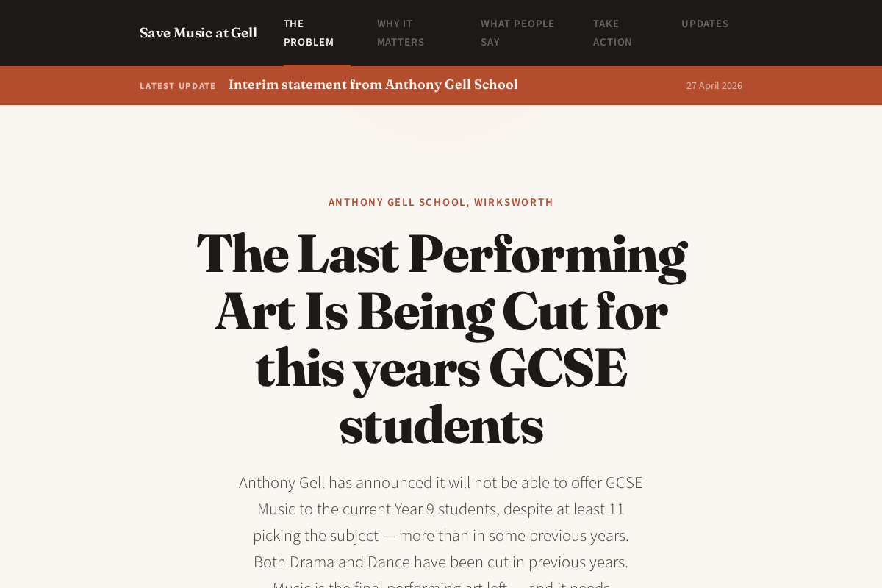The width and height of the screenshot is (882, 588).
Task: Click line 'Music to the current Year 9 students'
Action: (441, 509)
